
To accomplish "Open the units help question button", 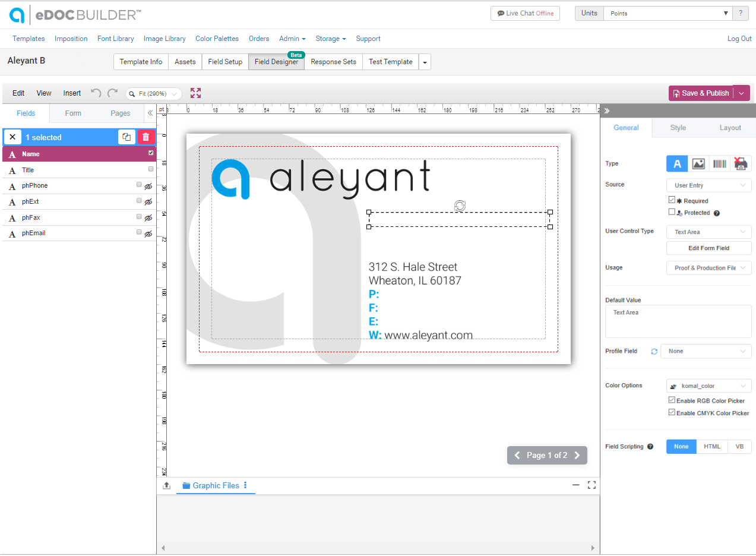I will pyautogui.click(x=740, y=13).
